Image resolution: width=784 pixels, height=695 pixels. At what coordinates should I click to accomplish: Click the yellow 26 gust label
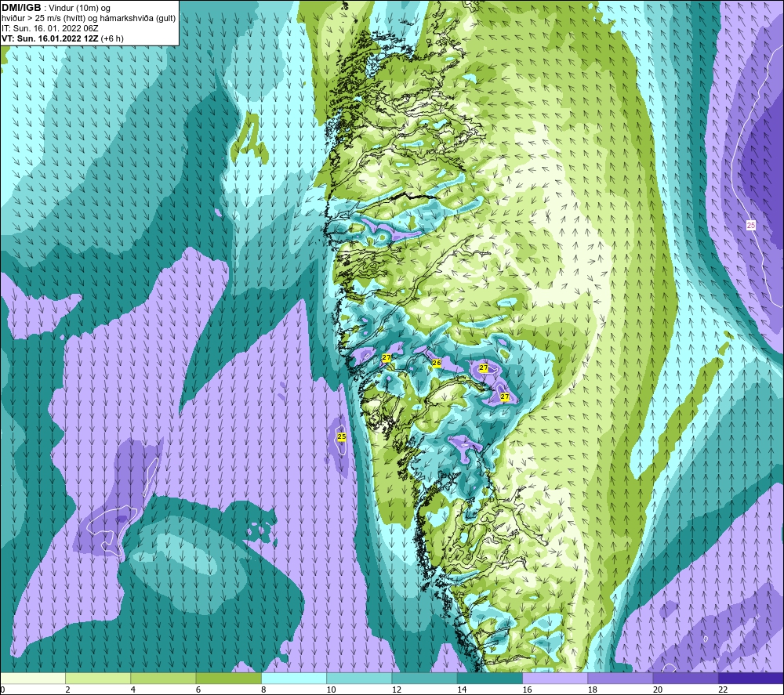437,363
